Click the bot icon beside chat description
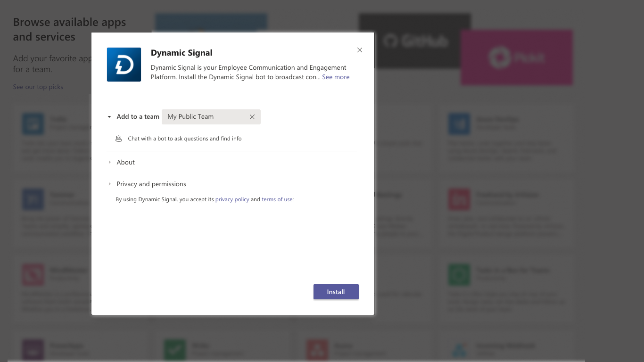Image resolution: width=644 pixels, height=362 pixels. 119,139
